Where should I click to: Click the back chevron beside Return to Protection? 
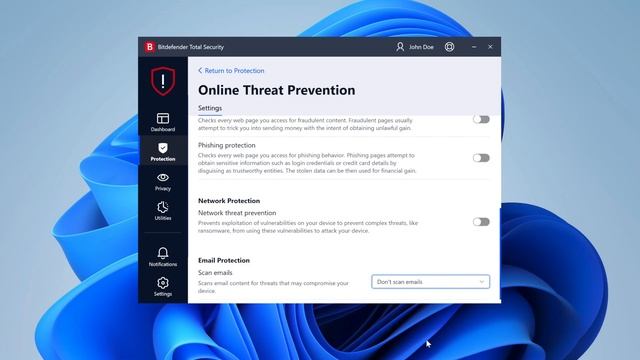tap(200, 71)
